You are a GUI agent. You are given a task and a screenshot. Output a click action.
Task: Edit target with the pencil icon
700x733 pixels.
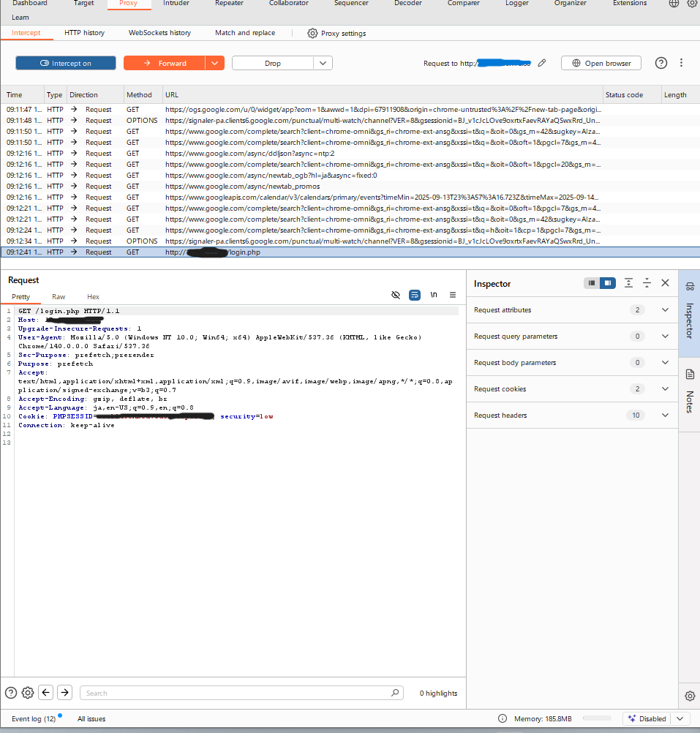(541, 63)
